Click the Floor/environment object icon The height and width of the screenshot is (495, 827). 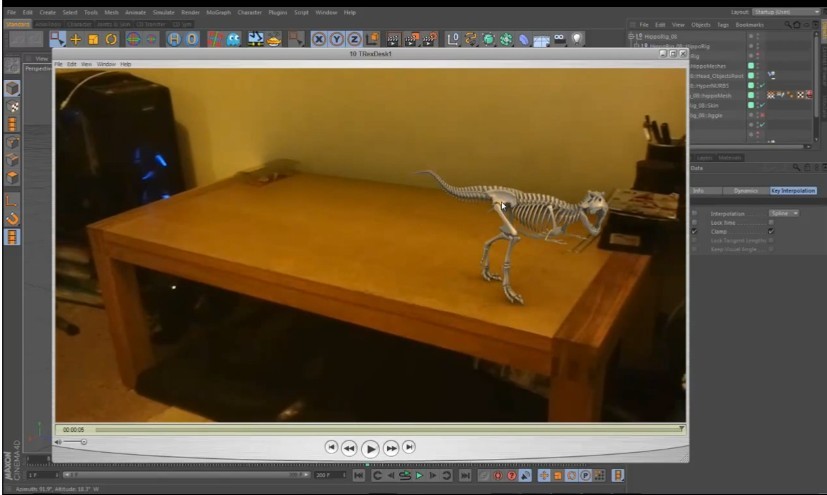(542, 40)
